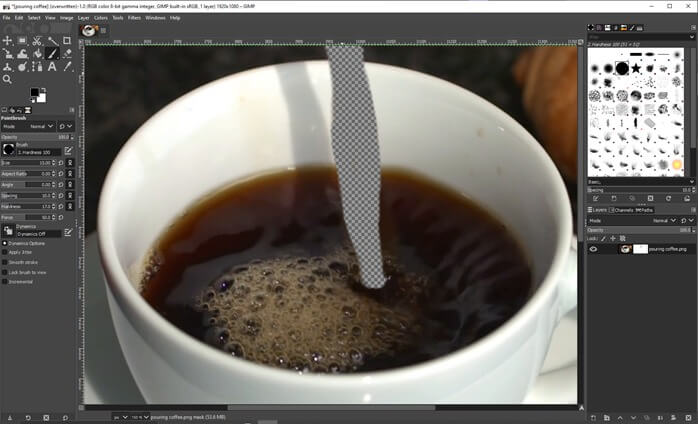Expand the Dynamics Options section

pyautogui.click(x=4, y=243)
